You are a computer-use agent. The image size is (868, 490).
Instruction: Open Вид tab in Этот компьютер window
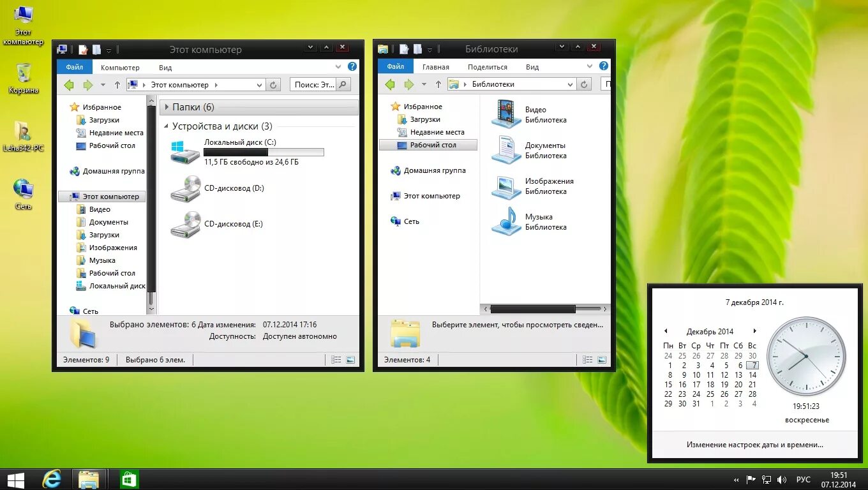(x=165, y=67)
